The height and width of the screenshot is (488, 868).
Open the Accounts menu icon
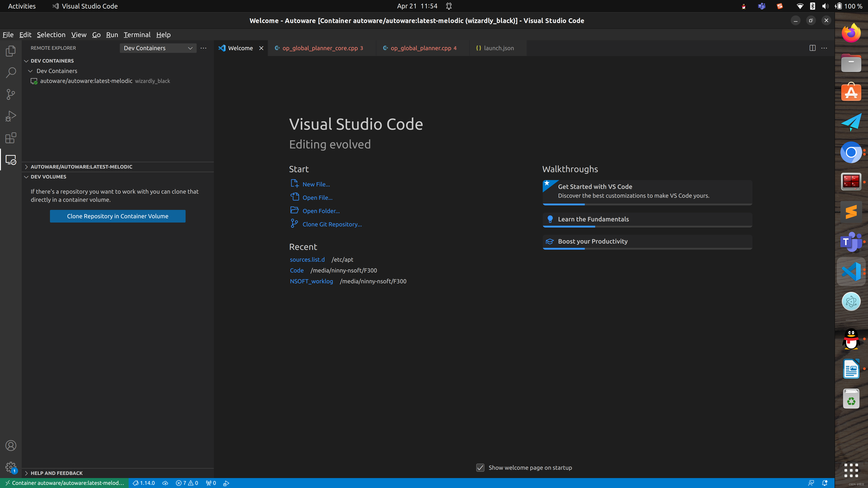(11, 446)
